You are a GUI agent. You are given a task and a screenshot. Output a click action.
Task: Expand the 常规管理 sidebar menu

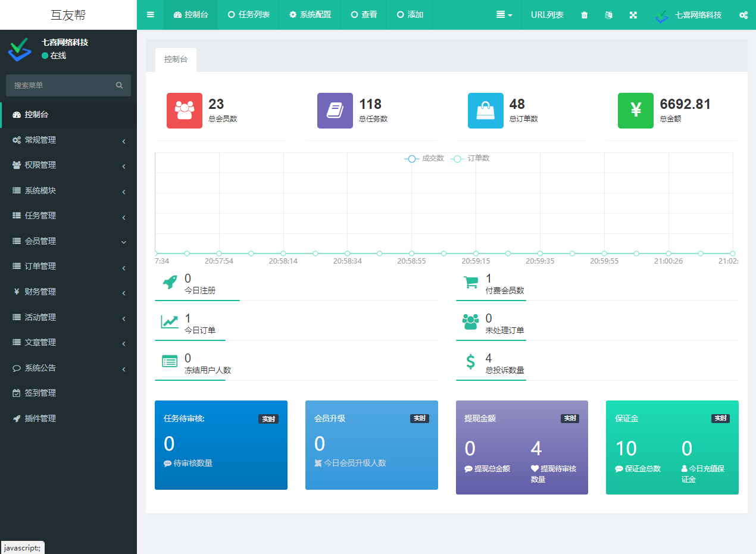pyautogui.click(x=68, y=140)
